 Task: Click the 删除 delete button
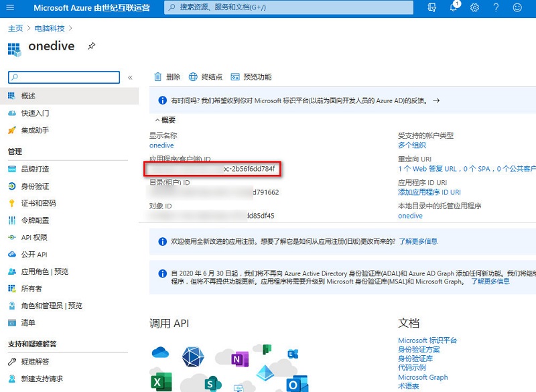click(x=167, y=77)
